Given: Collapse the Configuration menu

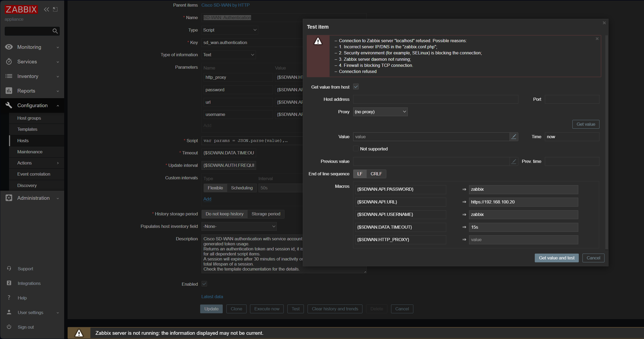Looking at the screenshot, I should [58, 106].
